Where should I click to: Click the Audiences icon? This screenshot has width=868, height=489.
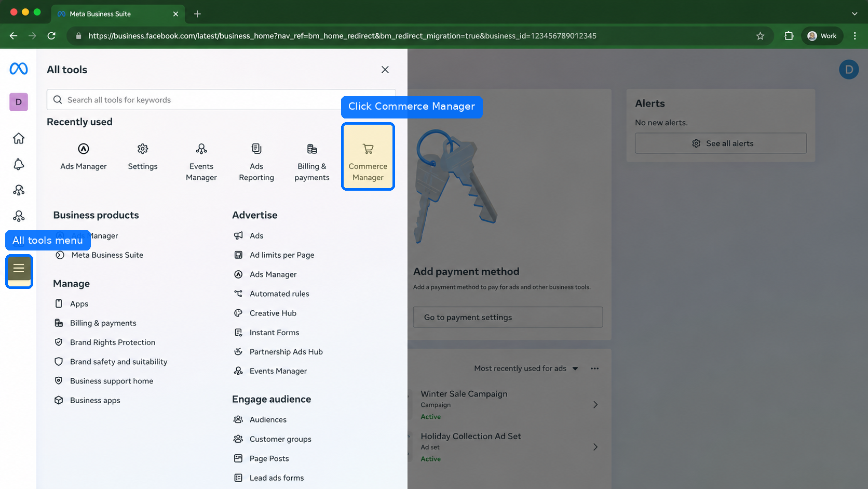click(x=238, y=419)
